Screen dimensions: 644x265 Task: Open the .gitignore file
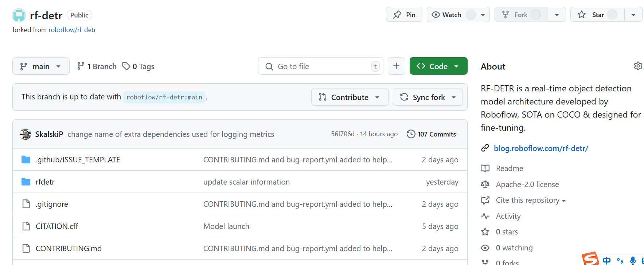pos(52,204)
